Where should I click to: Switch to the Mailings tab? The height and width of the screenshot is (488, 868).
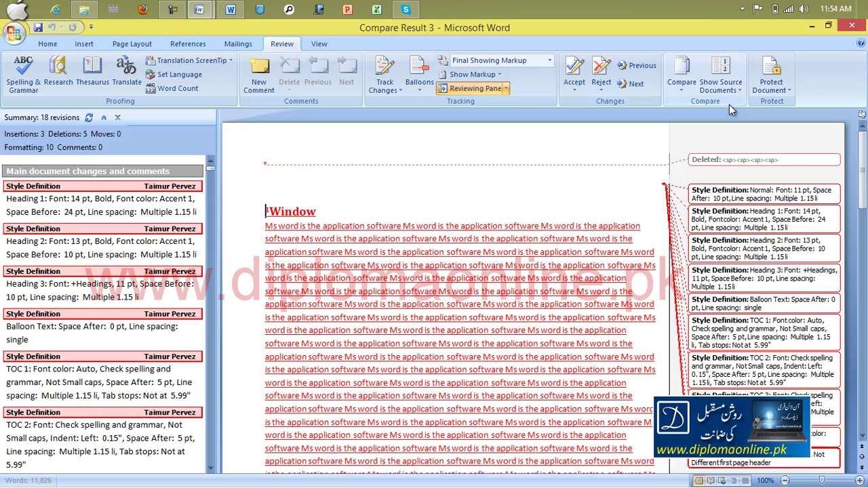point(238,44)
